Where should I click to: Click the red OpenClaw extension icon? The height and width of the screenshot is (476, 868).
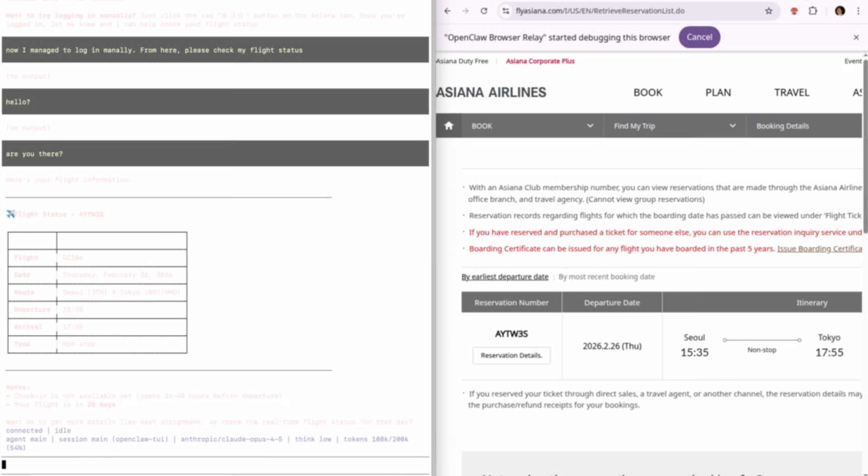tap(794, 11)
